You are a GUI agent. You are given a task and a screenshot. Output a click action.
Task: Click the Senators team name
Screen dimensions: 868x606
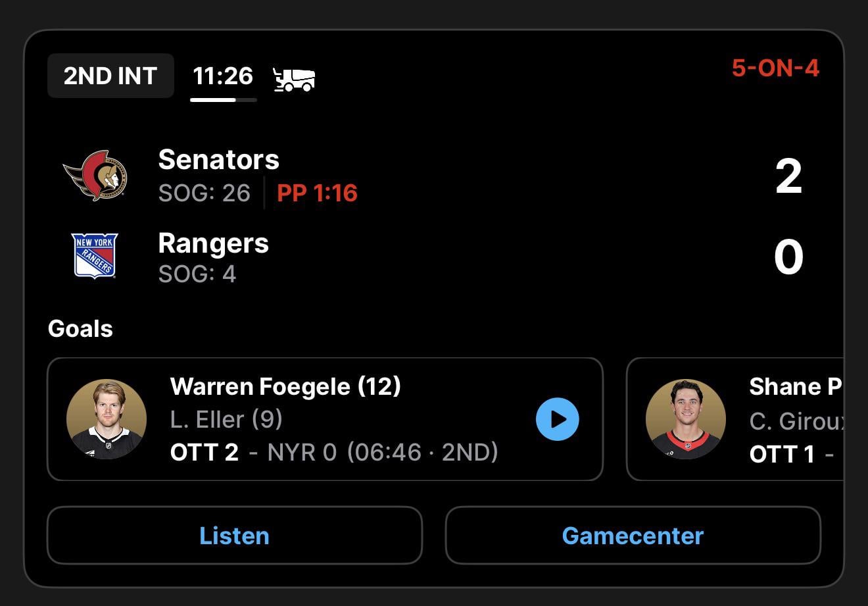218,160
